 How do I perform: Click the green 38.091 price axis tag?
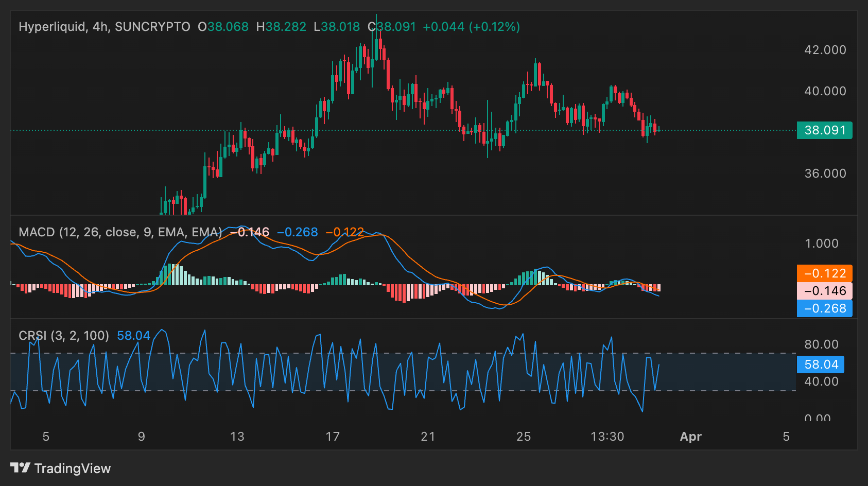[824, 130]
